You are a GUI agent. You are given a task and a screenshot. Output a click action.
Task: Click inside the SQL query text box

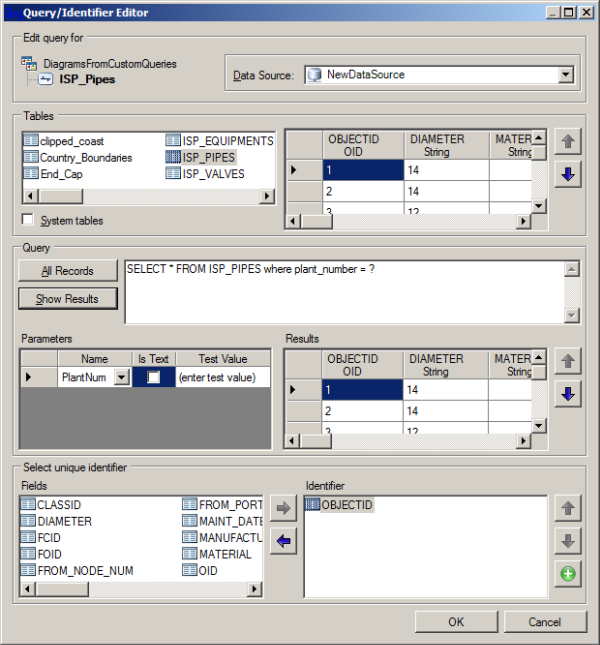click(x=345, y=292)
